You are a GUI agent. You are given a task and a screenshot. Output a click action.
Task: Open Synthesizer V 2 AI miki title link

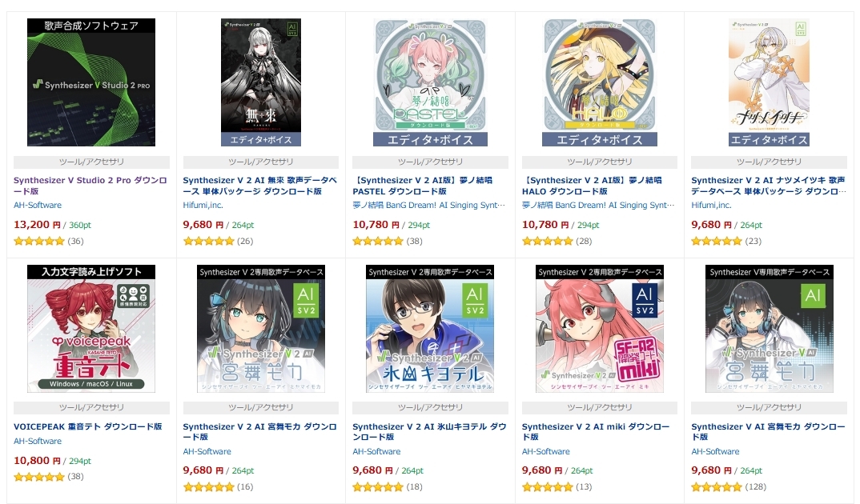596,432
